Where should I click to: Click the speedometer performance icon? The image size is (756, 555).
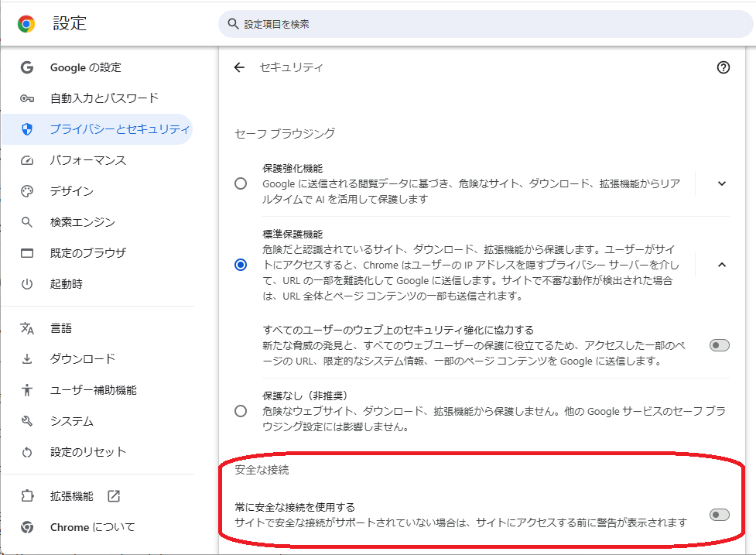[27, 160]
